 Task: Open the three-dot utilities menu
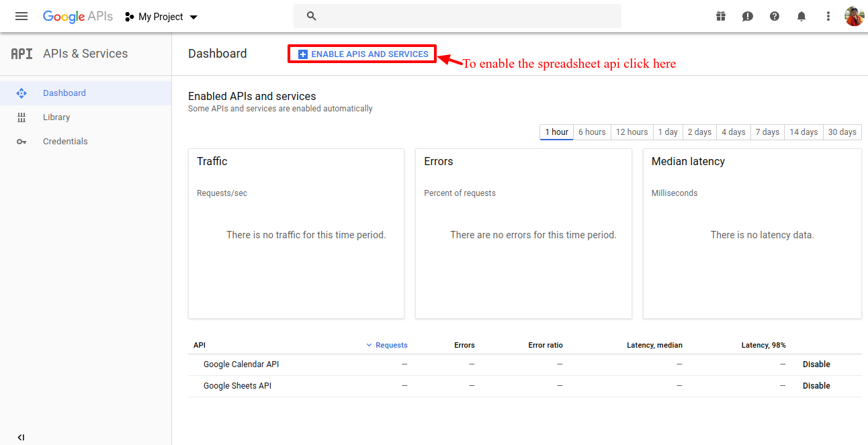(828, 16)
